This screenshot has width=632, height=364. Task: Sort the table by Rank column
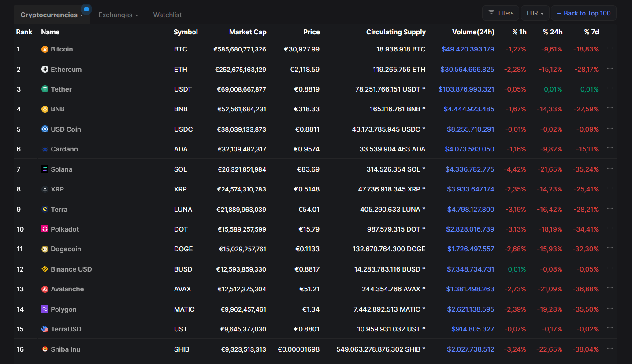24,32
